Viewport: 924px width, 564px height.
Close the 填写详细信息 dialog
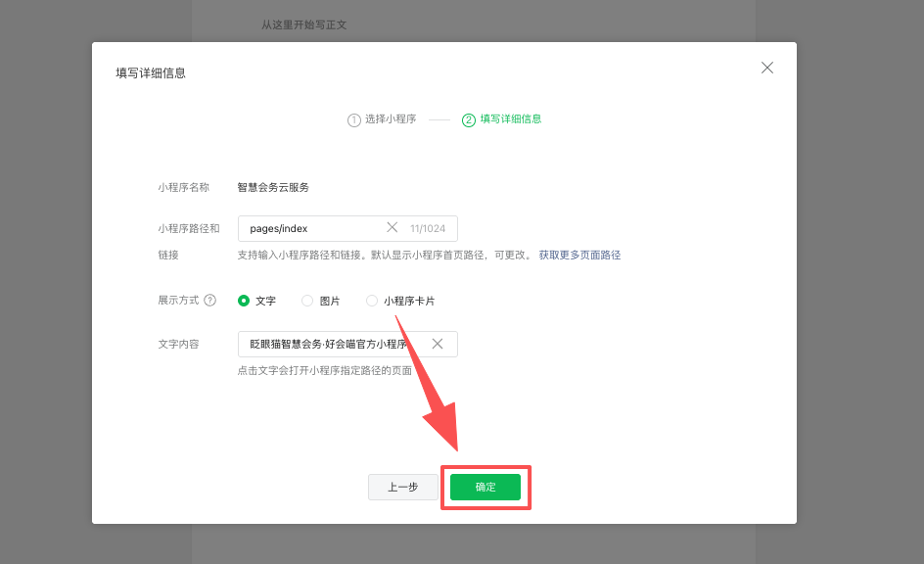(x=767, y=68)
